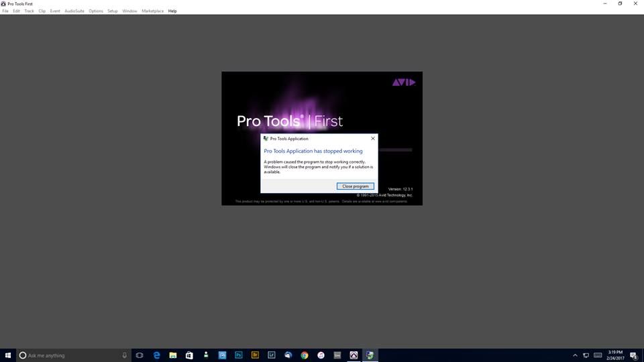Open the Track menu
Viewport: 644px width, 362px height.
click(29, 11)
